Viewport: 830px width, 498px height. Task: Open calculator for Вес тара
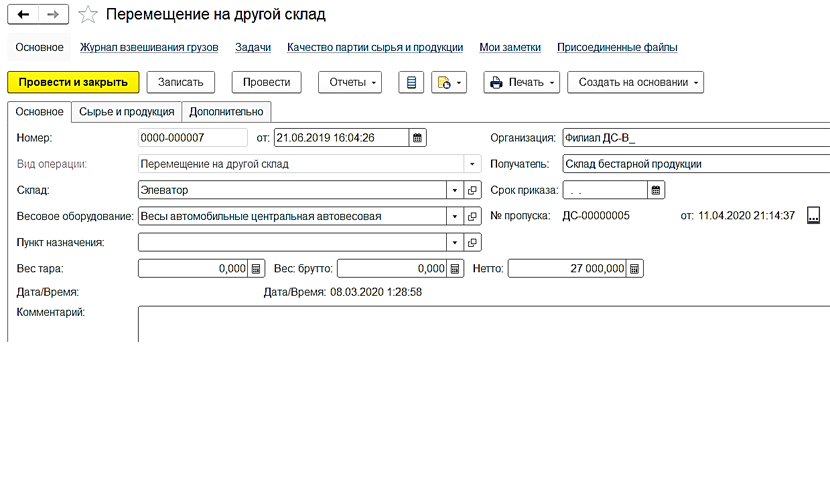[x=256, y=268]
